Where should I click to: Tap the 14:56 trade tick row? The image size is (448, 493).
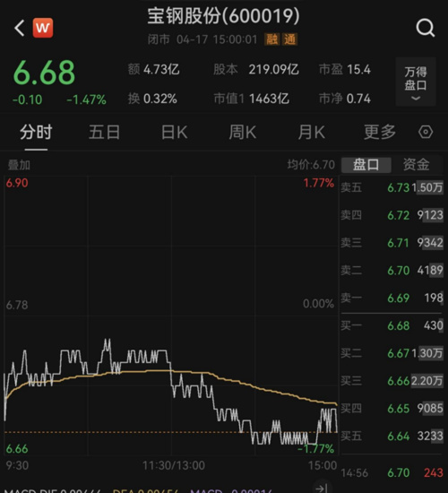coord(392,472)
